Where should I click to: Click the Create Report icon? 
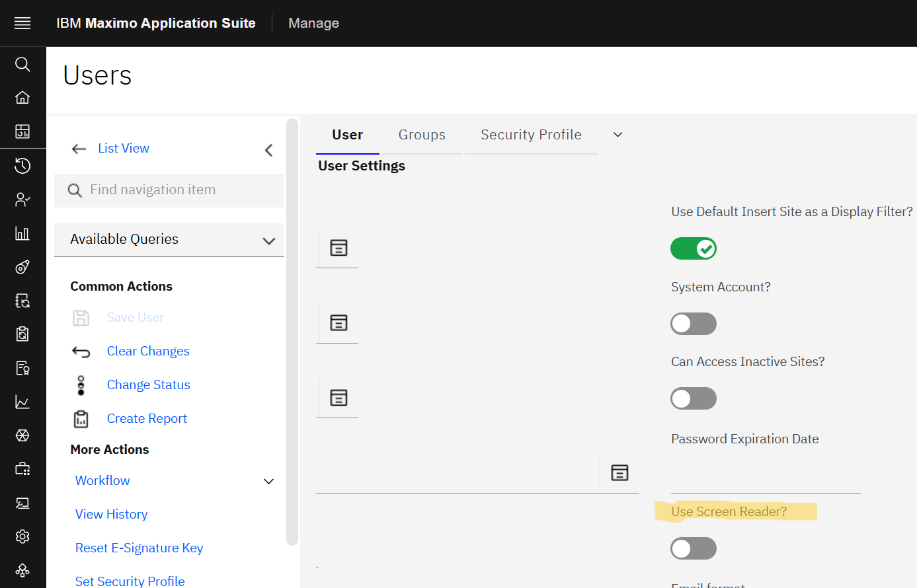[81, 419]
